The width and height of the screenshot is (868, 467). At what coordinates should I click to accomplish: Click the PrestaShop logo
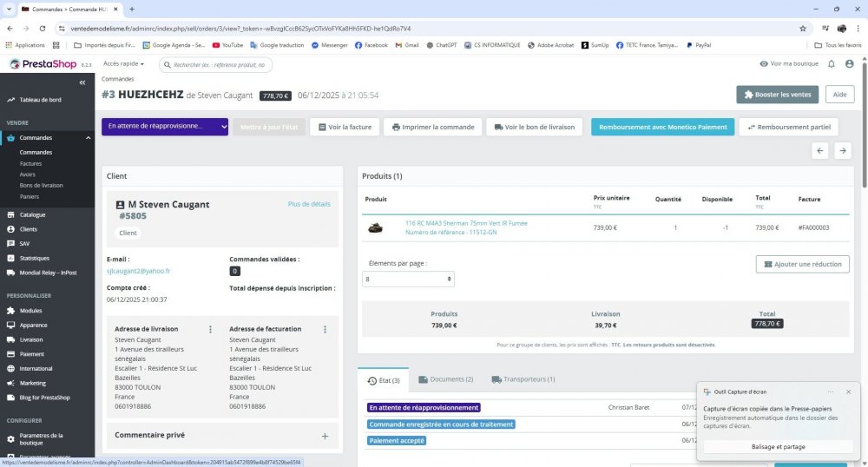[43, 64]
